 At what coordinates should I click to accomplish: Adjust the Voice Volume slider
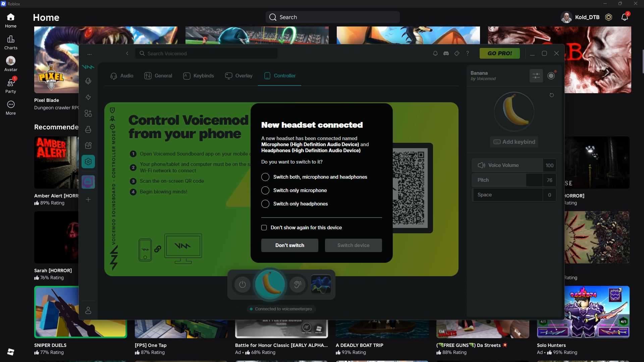507,165
